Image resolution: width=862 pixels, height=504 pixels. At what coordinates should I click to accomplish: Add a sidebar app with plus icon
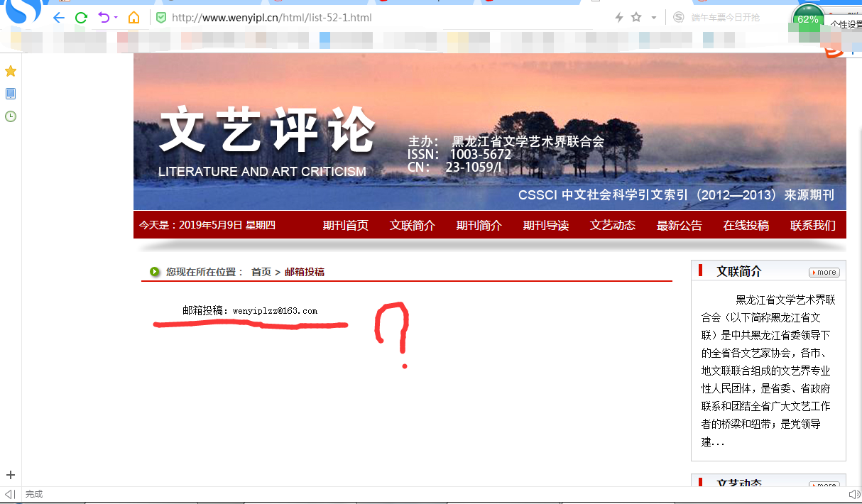pos(11,475)
